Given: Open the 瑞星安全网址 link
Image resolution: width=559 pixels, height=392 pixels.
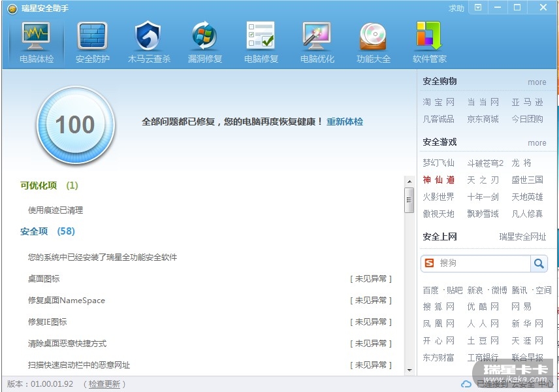Looking at the screenshot, I should click(522, 237).
